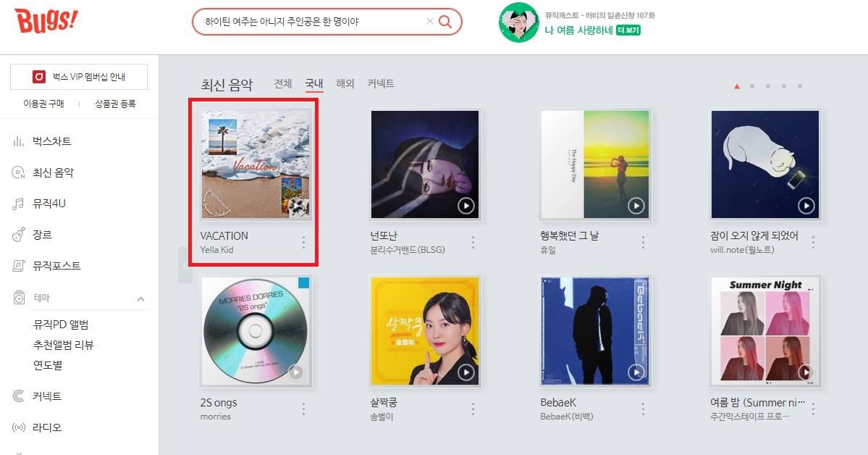Open 뮤직4U from the sidebar
This screenshot has width=868, height=455.
tap(49, 204)
